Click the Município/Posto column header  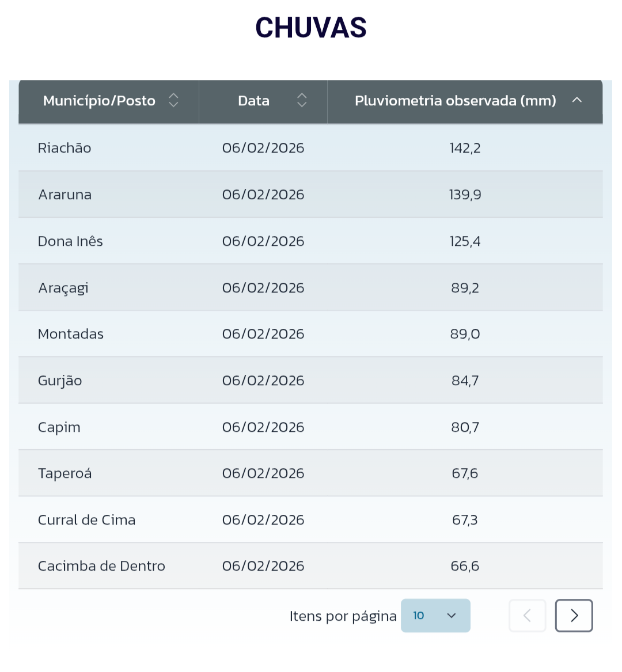click(99, 101)
